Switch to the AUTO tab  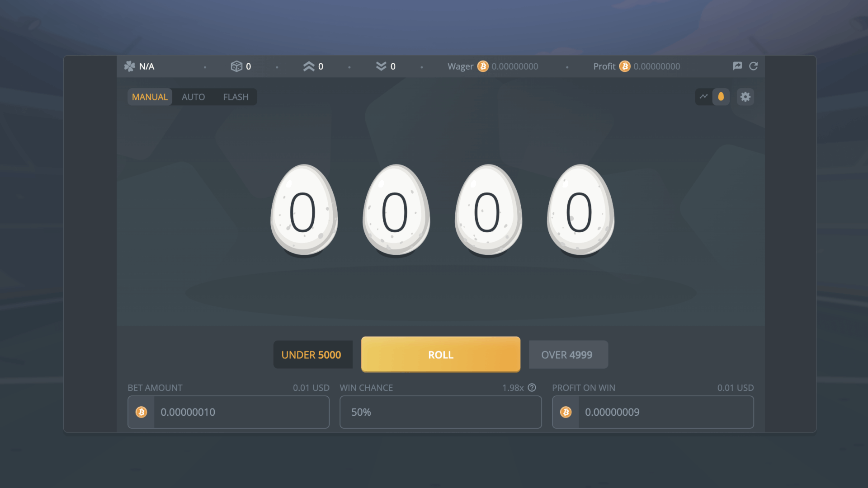(193, 97)
